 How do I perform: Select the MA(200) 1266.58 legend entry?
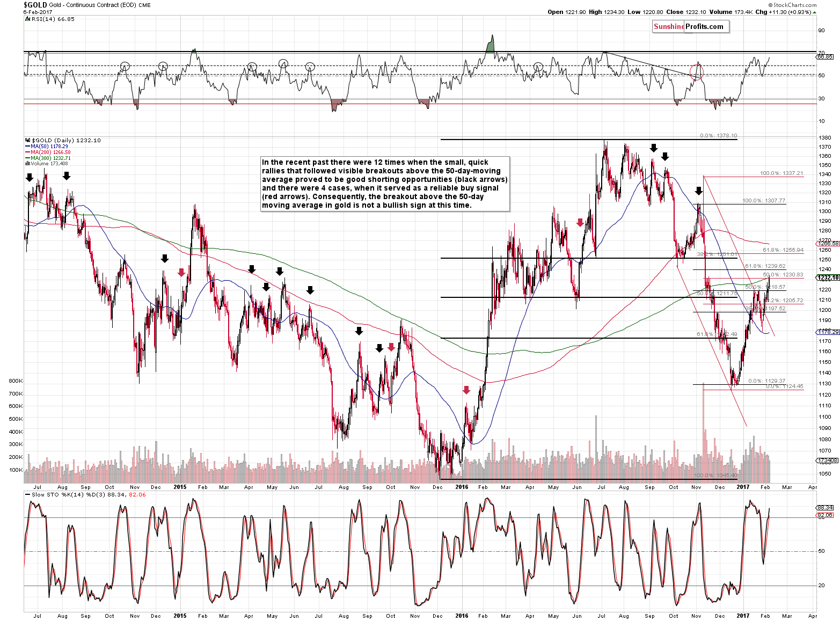coord(48,152)
